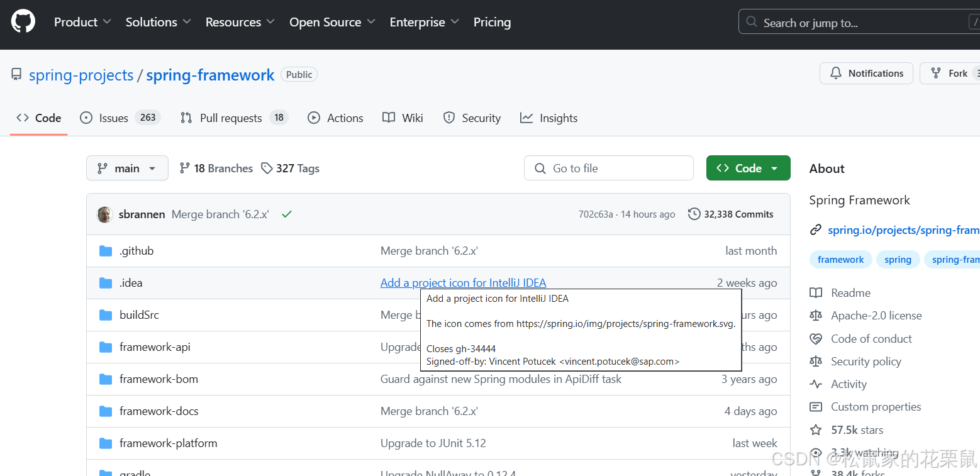The height and width of the screenshot is (476, 980).
Task: Click the bell icon in Notifications button
Action: (836, 74)
